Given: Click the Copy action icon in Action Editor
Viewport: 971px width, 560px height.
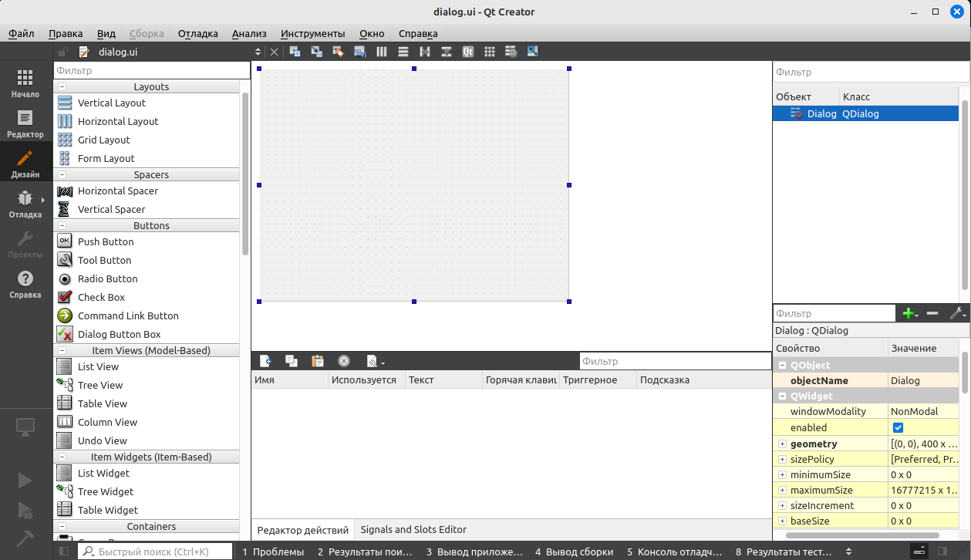Looking at the screenshot, I should pos(291,360).
